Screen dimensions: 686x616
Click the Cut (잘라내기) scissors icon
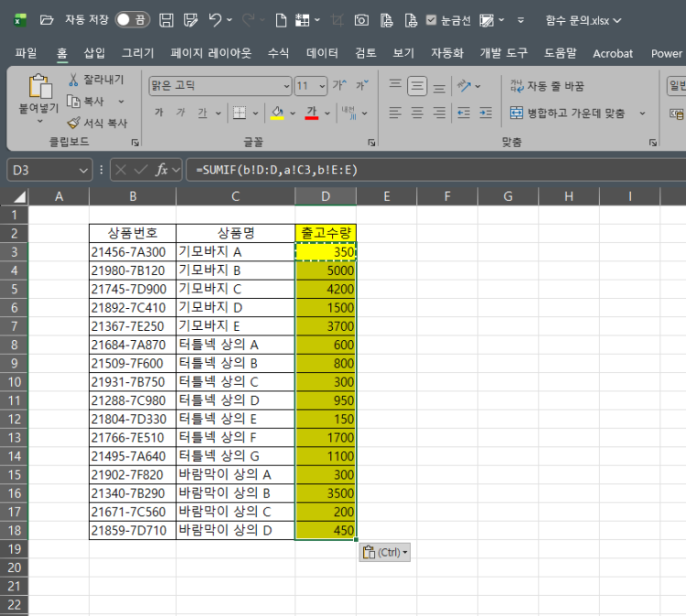[74, 80]
